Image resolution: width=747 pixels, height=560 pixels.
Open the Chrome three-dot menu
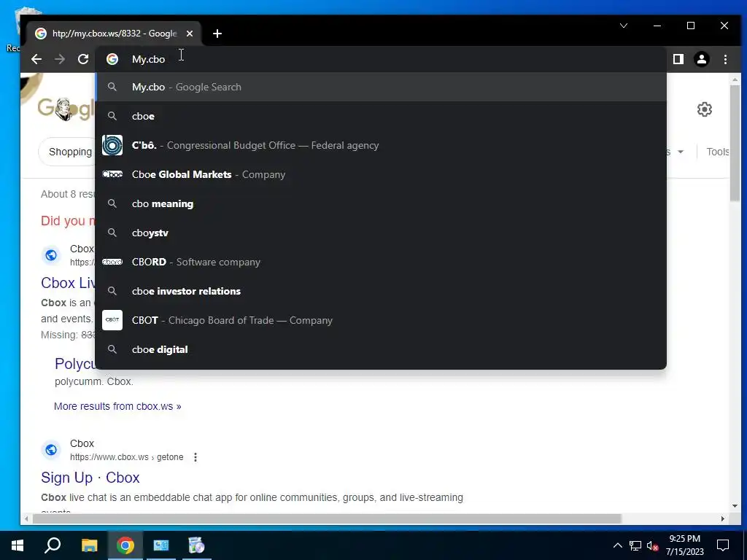tap(725, 59)
